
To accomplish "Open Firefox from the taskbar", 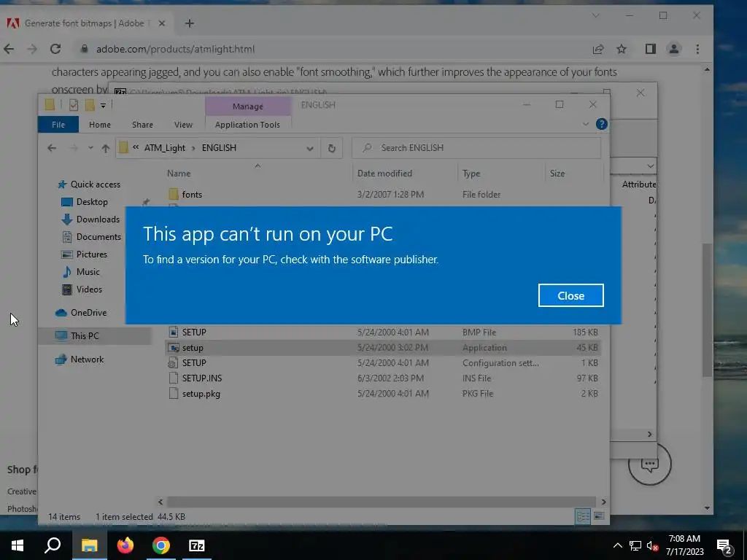I will [x=125, y=545].
